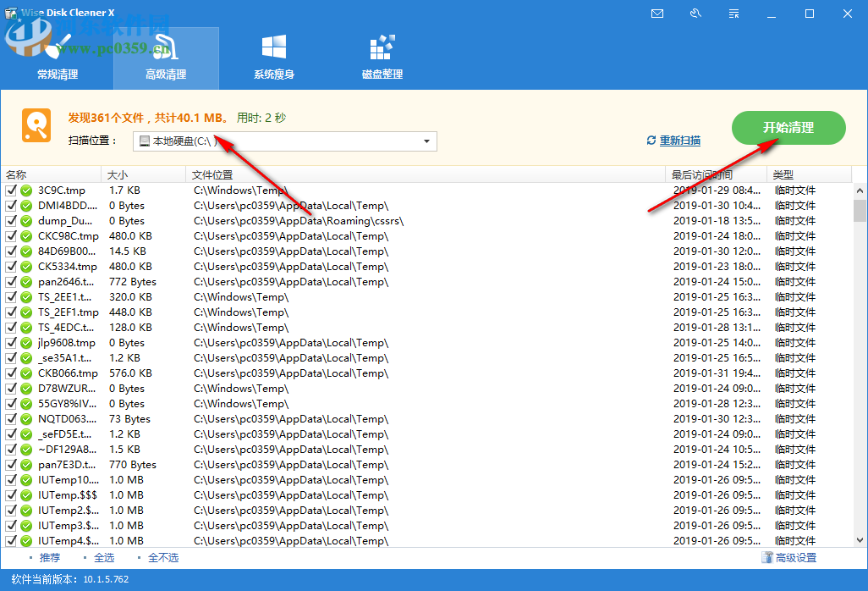Image resolution: width=868 pixels, height=591 pixels.
Task: Click green status icon of _seFD5E row
Action: coord(26,434)
